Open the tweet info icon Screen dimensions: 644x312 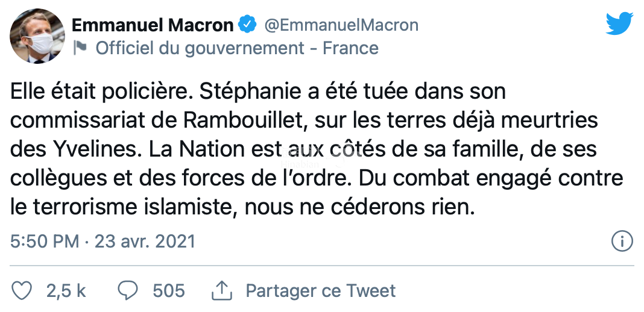(621, 242)
